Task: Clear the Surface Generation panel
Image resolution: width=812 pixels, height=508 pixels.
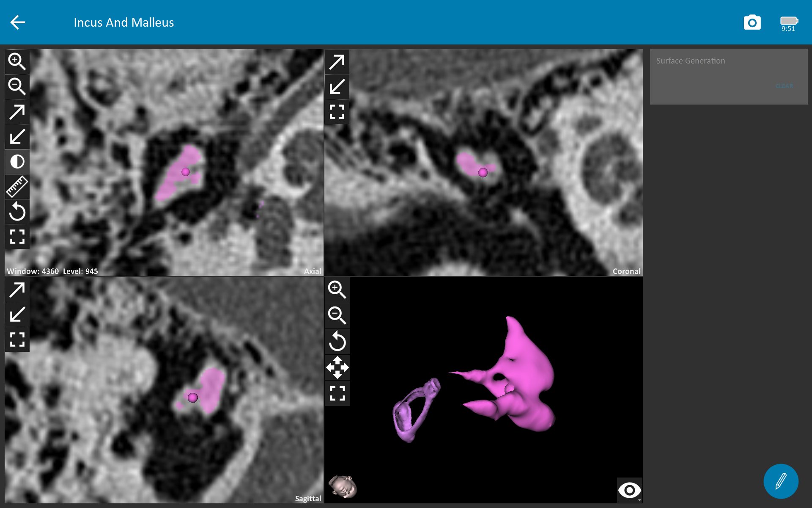Action: pos(784,86)
